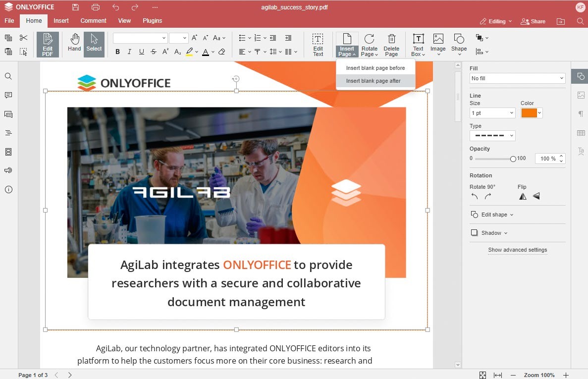588x379 pixels.
Task: Open the Fill type dropdown
Action: click(518, 78)
